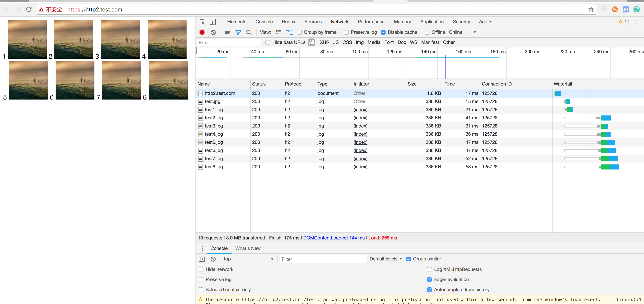Toggle capture screenshots camera icon
The height and width of the screenshot is (304, 644).
pyautogui.click(x=227, y=32)
